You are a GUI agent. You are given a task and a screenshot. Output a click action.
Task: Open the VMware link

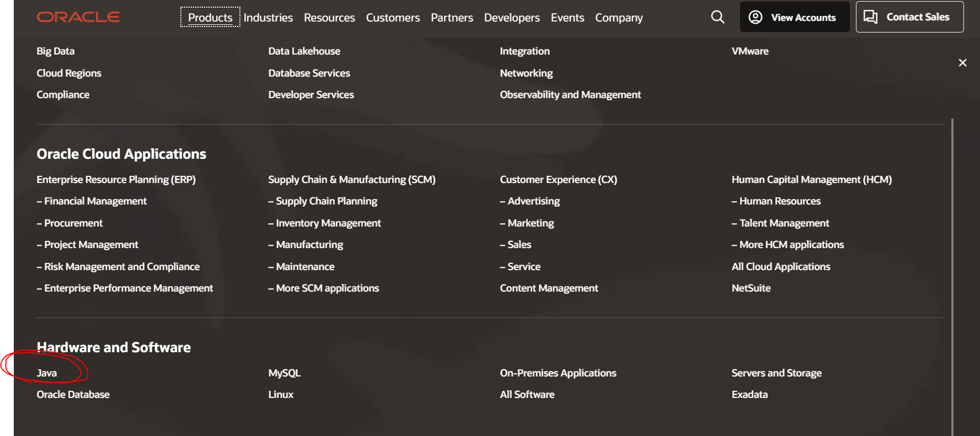point(749,51)
